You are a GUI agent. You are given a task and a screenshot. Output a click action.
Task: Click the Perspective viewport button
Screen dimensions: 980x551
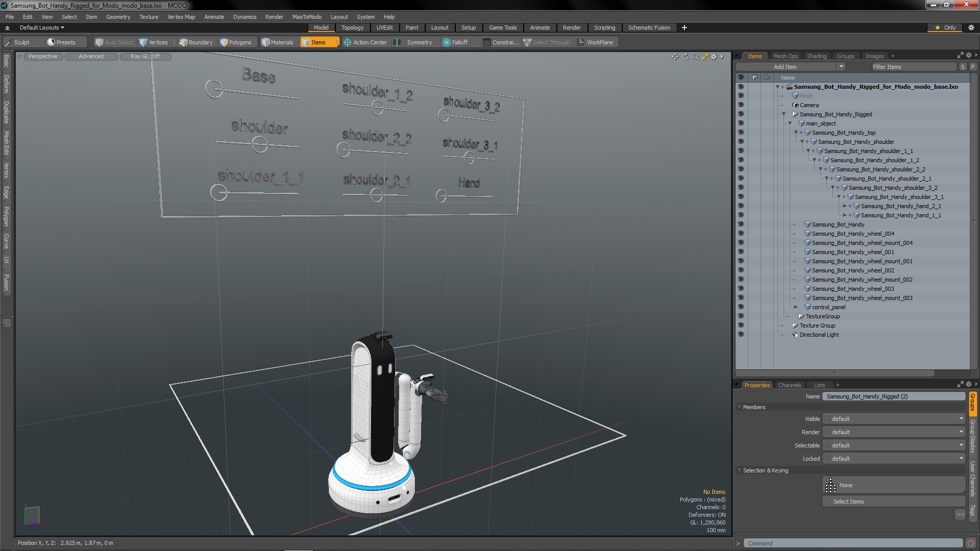coord(43,57)
